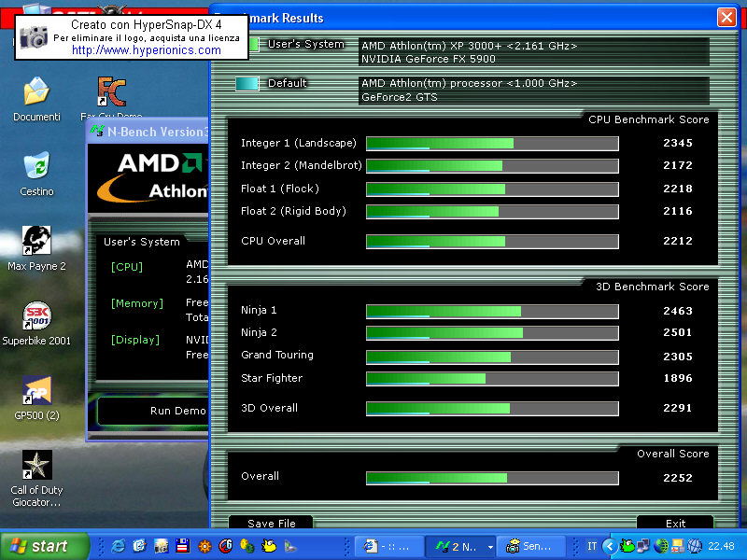Launch the Call of Duty shortcut
This screenshot has width=747, height=560.
coord(36,466)
